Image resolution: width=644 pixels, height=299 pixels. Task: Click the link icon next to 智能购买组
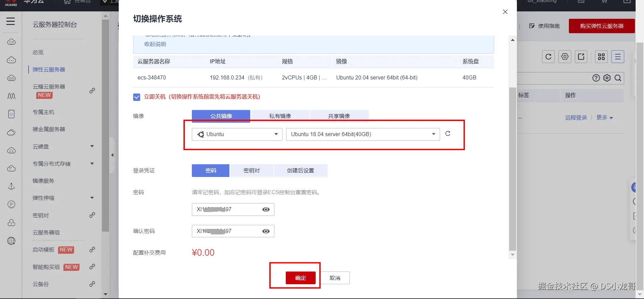[x=92, y=266]
